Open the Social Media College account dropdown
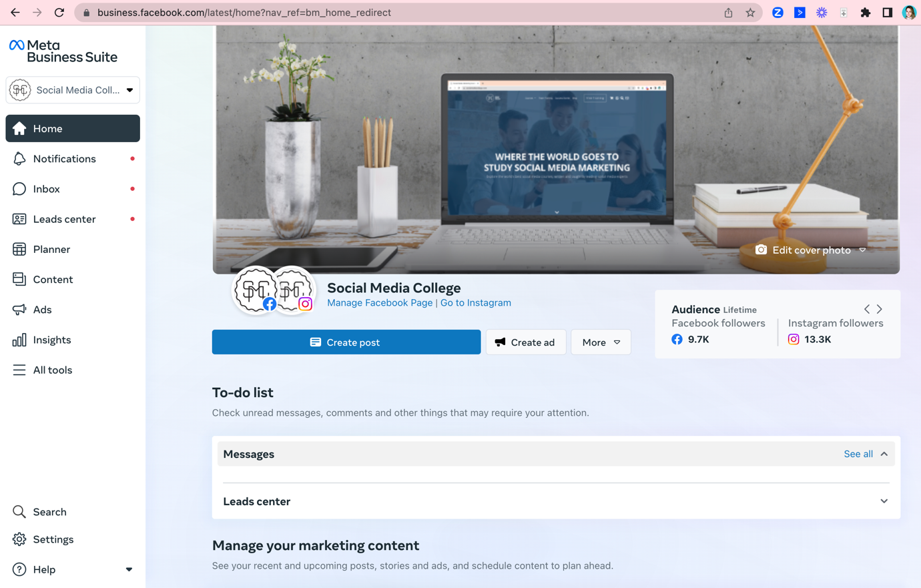 click(73, 90)
